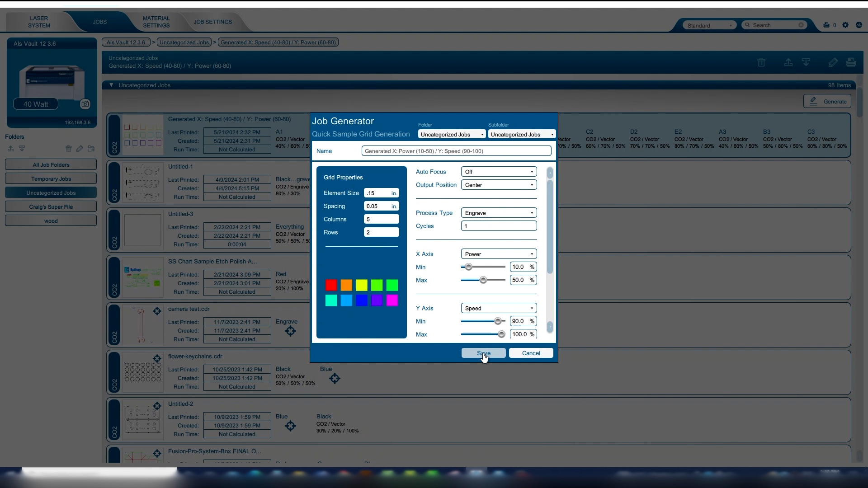The width and height of the screenshot is (868, 488).
Task: Click the folder trash icon under Folders
Action: [69, 149]
